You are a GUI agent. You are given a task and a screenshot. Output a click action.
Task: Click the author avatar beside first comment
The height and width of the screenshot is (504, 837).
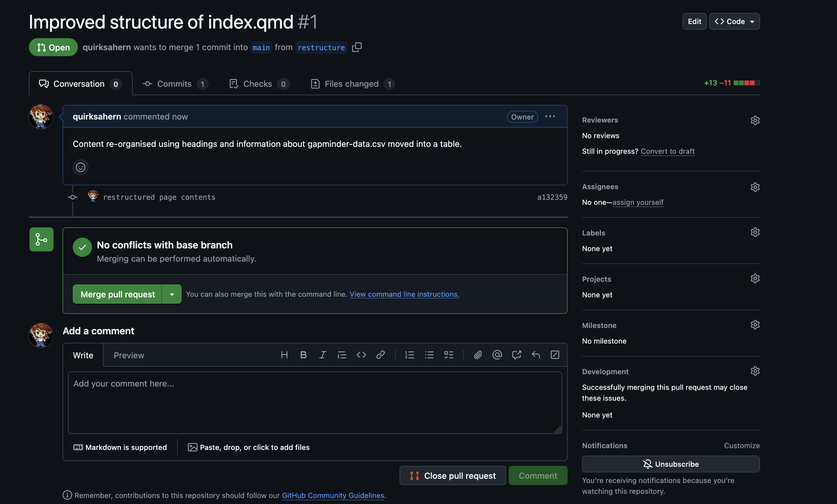pyautogui.click(x=41, y=117)
